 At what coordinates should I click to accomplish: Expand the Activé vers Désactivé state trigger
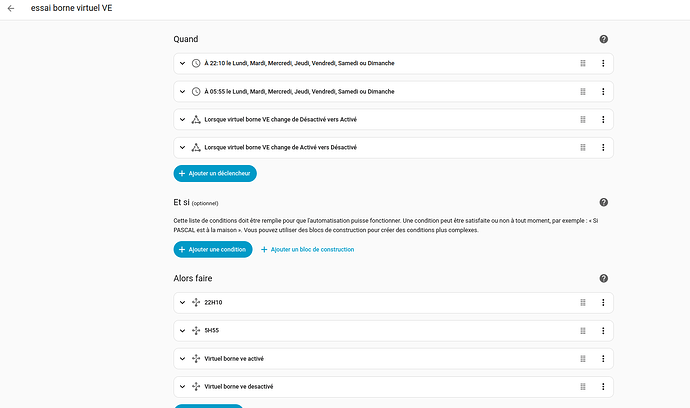click(x=182, y=147)
